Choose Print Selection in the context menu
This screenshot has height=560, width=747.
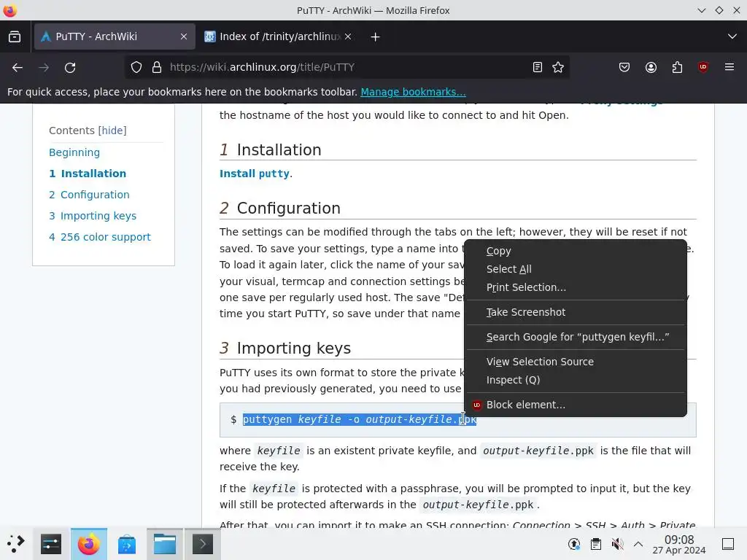click(x=576, y=287)
